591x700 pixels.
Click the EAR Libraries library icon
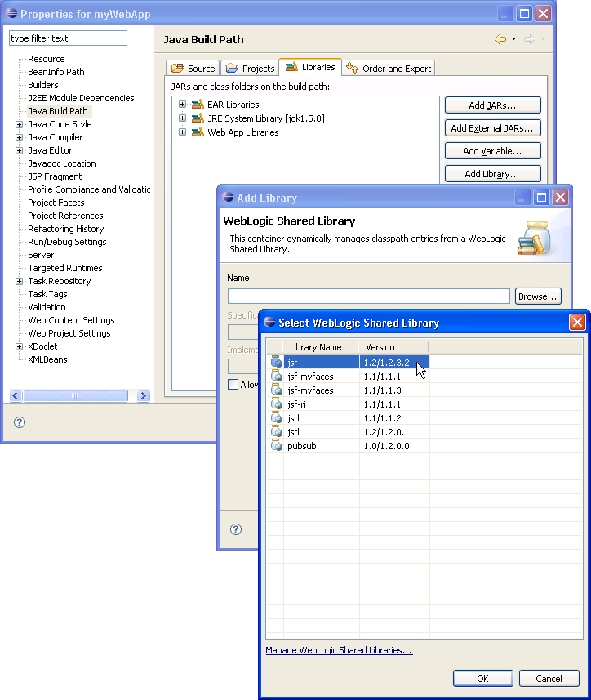[x=198, y=105]
